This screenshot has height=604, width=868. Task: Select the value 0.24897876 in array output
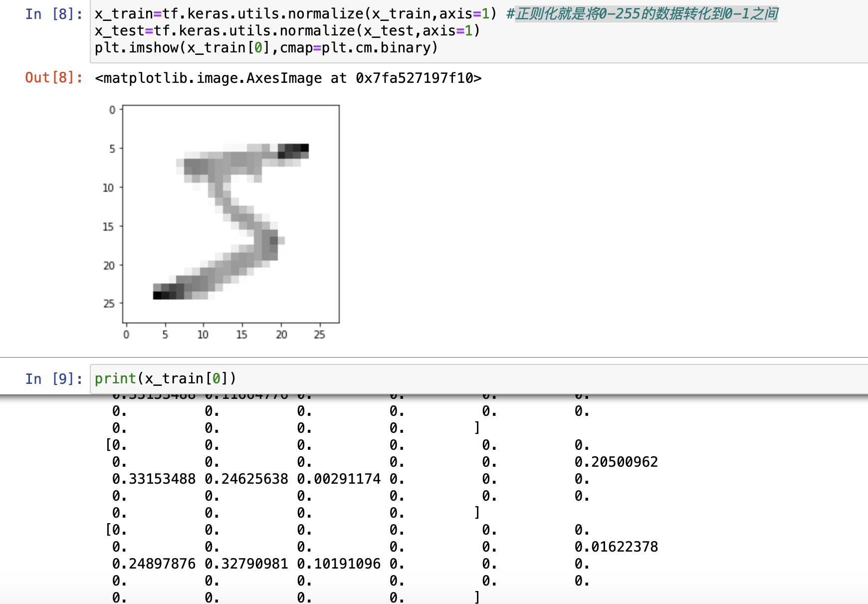(x=153, y=563)
